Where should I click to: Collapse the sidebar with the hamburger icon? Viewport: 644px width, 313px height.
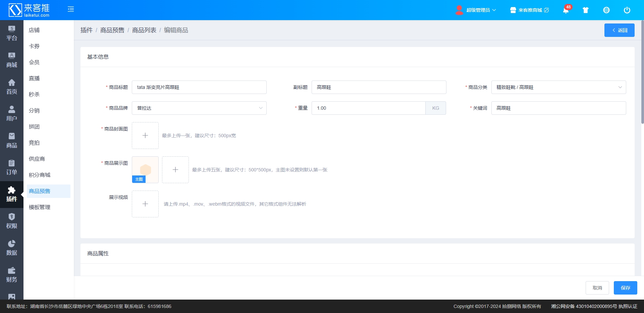71,9
